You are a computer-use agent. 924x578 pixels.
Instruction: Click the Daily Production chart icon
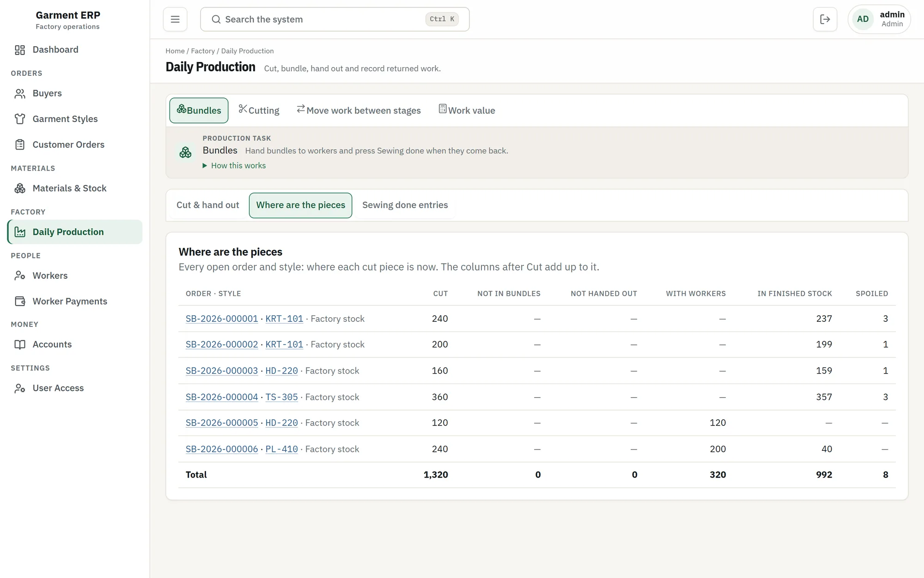click(20, 232)
